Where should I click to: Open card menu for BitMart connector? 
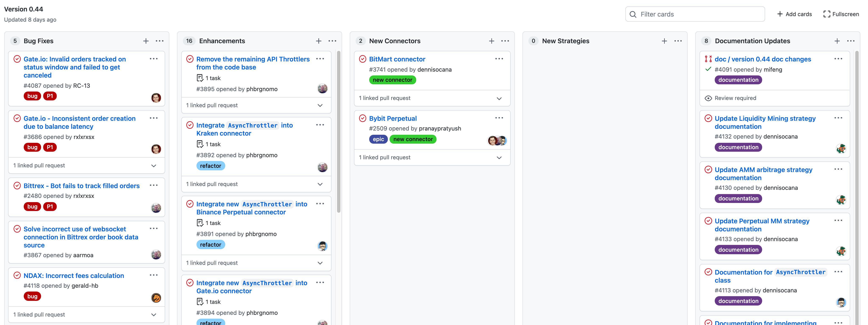pyautogui.click(x=499, y=59)
